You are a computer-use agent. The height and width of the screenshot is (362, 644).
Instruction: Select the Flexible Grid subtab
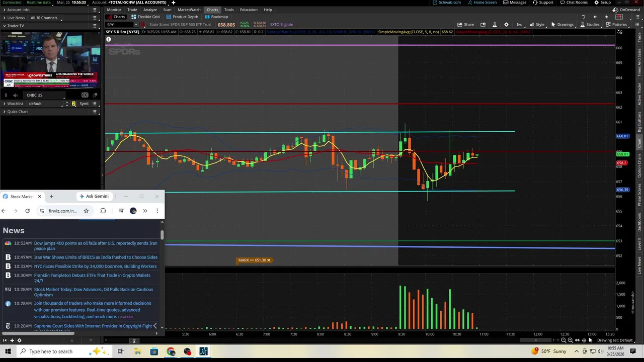[145, 17]
